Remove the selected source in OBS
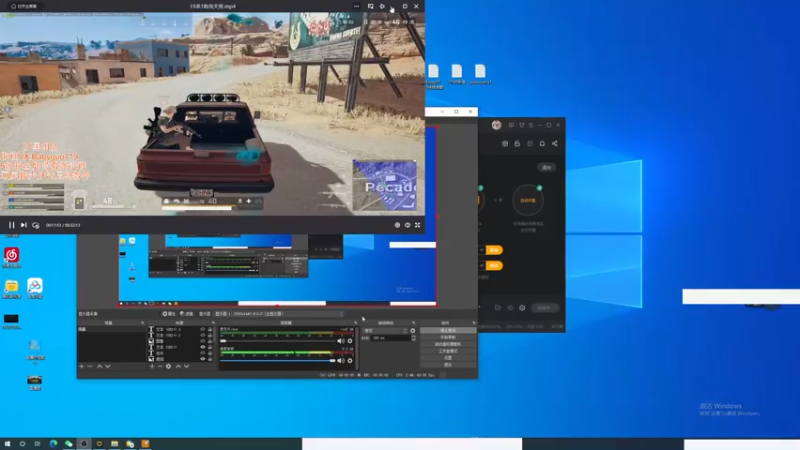 [x=160, y=366]
